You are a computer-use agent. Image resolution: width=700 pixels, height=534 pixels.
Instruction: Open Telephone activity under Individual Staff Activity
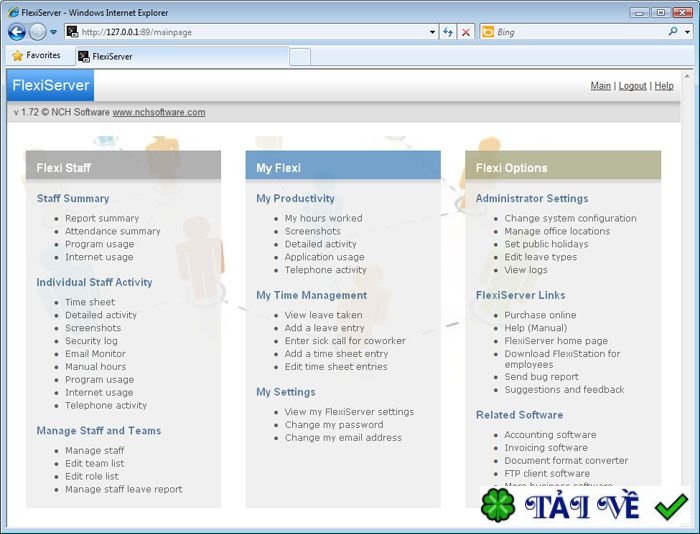click(x=106, y=405)
